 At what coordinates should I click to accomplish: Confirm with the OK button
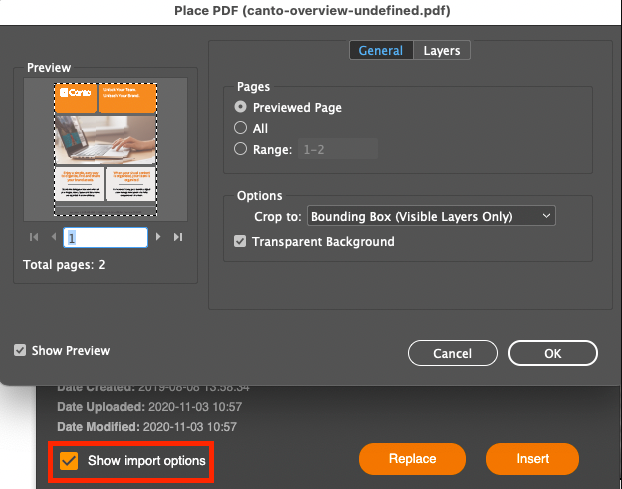[x=552, y=353]
